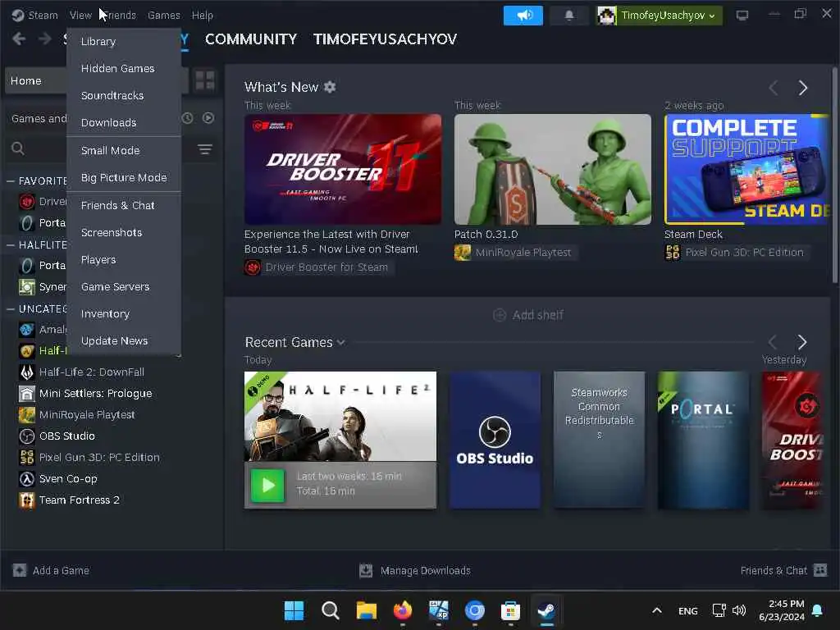Viewport: 840px width, 630px height.
Task: Click the announcements megaphone icon
Action: click(523, 16)
